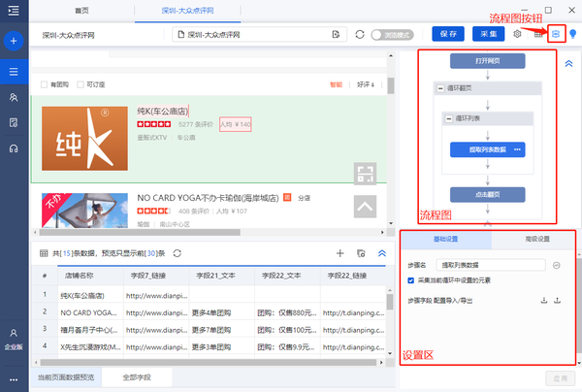The width and height of the screenshot is (582, 392).
Task: Click the back-to-top arrow on web page
Action: [365, 207]
